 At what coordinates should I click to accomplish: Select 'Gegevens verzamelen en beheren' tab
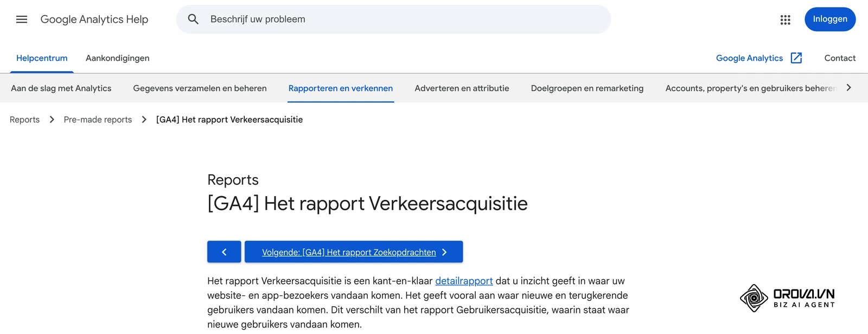coord(200,88)
